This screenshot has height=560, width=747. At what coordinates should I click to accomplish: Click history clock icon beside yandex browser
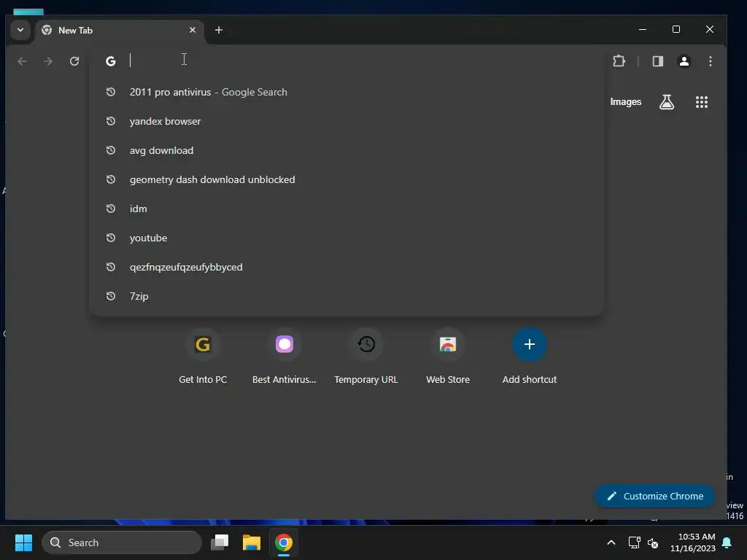(x=111, y=121)
